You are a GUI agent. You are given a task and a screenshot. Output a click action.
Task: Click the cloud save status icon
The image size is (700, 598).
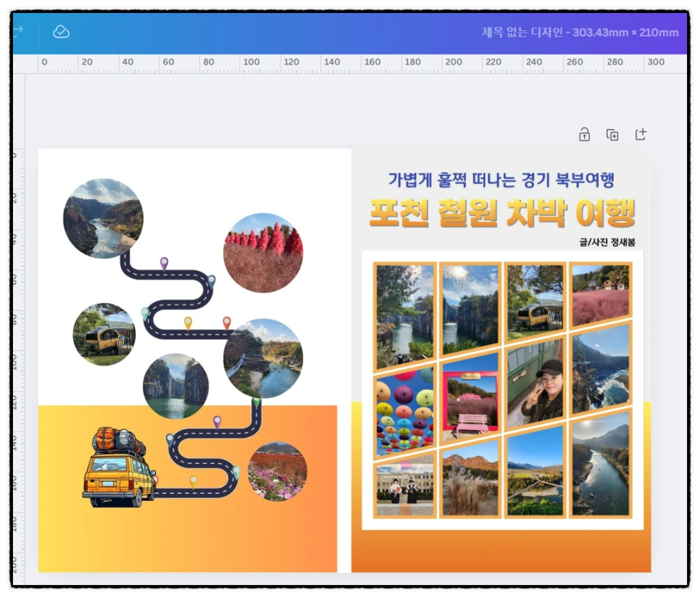point(61,32)
